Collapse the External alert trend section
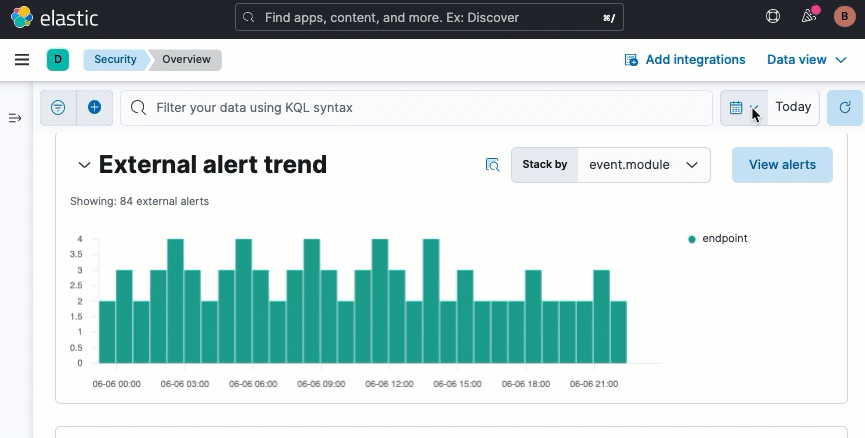 pos(84,165)
